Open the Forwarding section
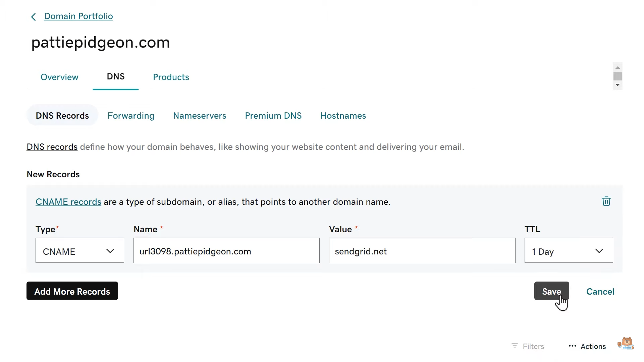 click(131, 116)
